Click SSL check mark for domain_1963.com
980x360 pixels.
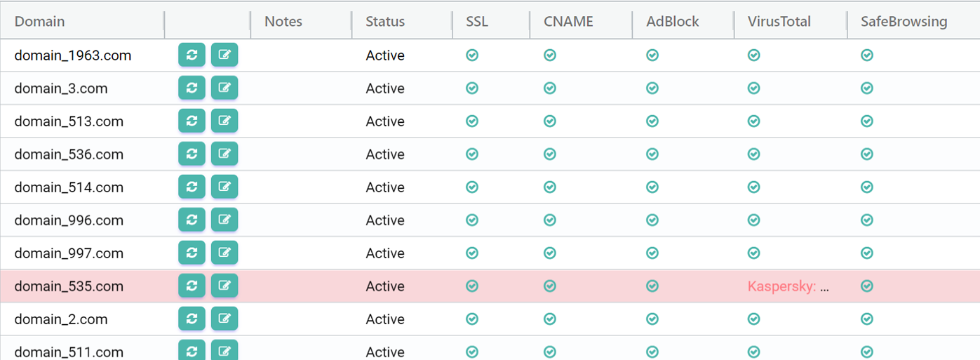click(472, 55)
